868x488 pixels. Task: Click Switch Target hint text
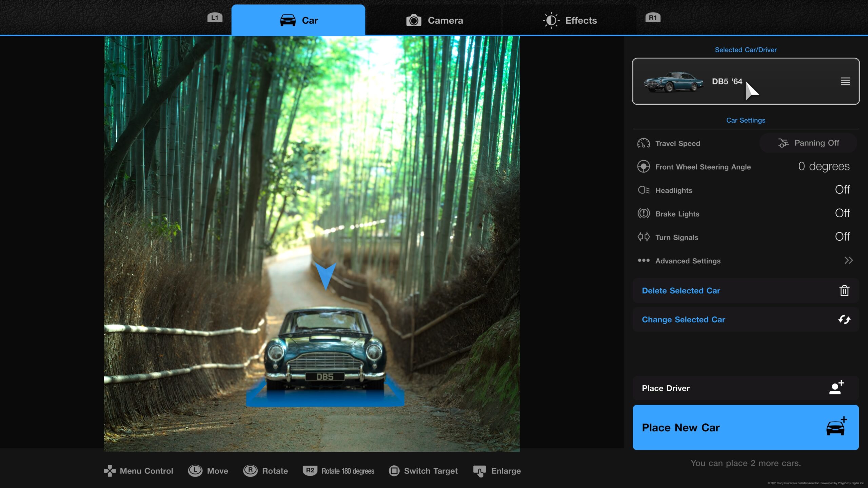point(431,471)
